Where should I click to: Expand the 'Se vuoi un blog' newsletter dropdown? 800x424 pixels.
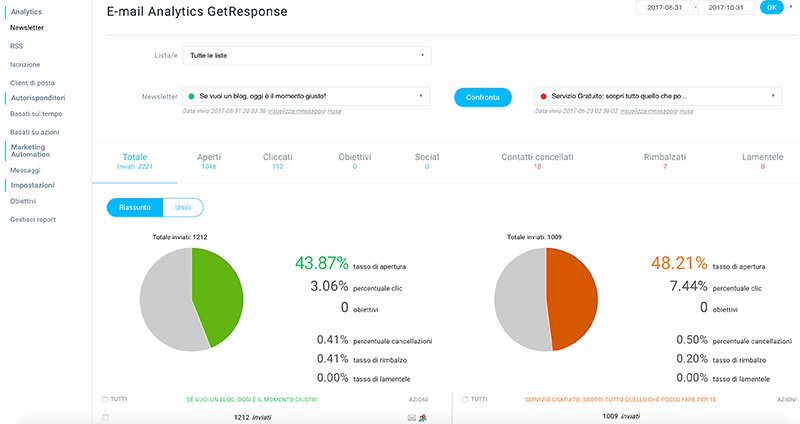(x=306, y=96)
